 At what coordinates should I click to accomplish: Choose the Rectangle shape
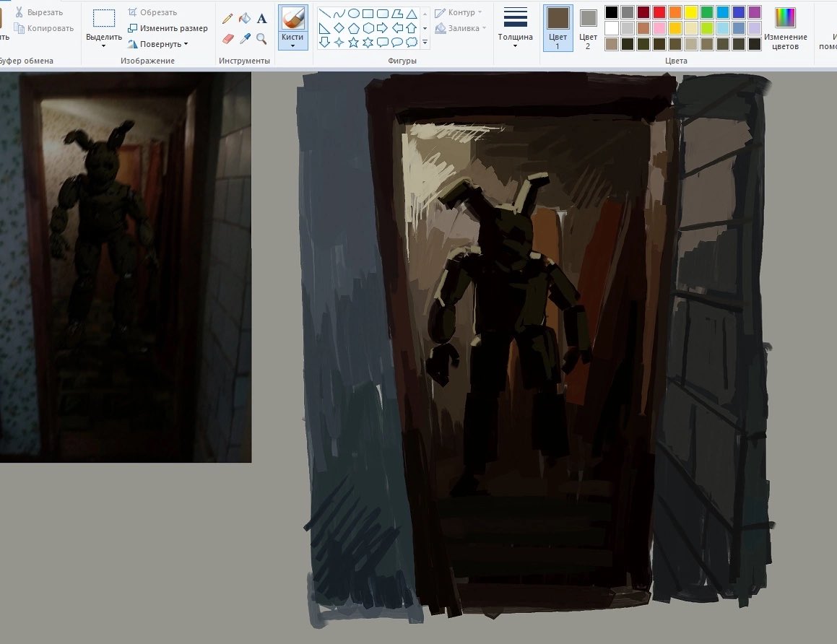coord(368,14)
